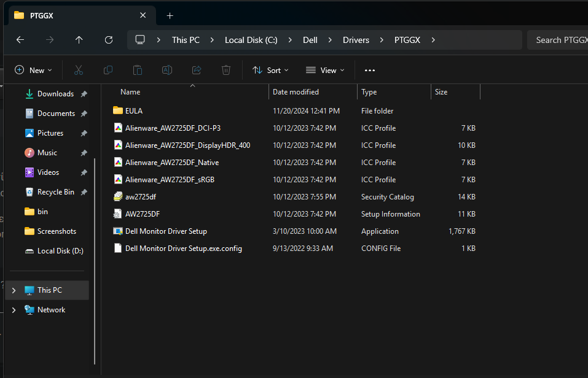Viewport: 588px width, 378px height.
Task: Navigate to Dell breadcrumb
Action: coord(310,40)
